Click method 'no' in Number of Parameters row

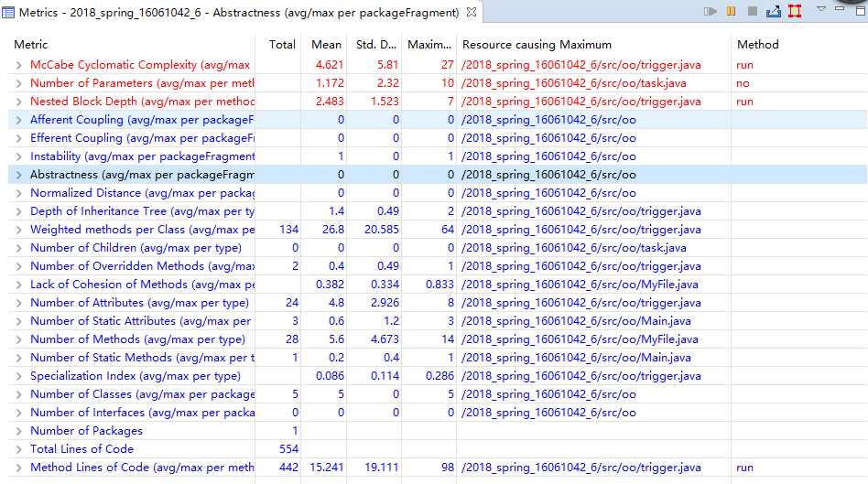743,83
